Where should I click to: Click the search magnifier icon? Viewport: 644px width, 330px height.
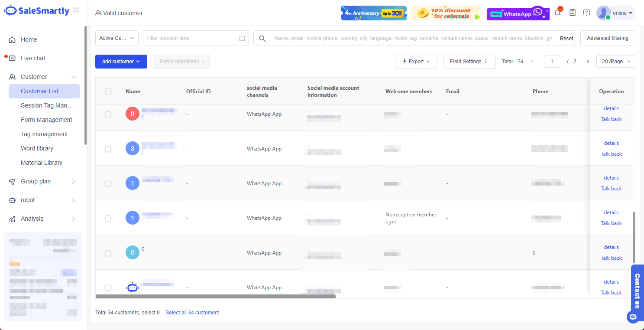click(262, 39)
